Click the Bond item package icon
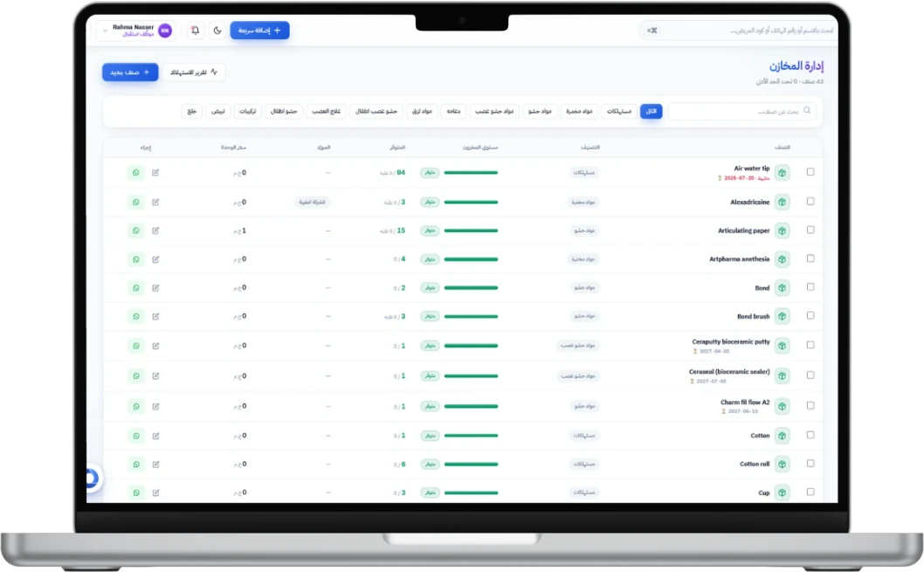924x572 pixels. point(782,288)
